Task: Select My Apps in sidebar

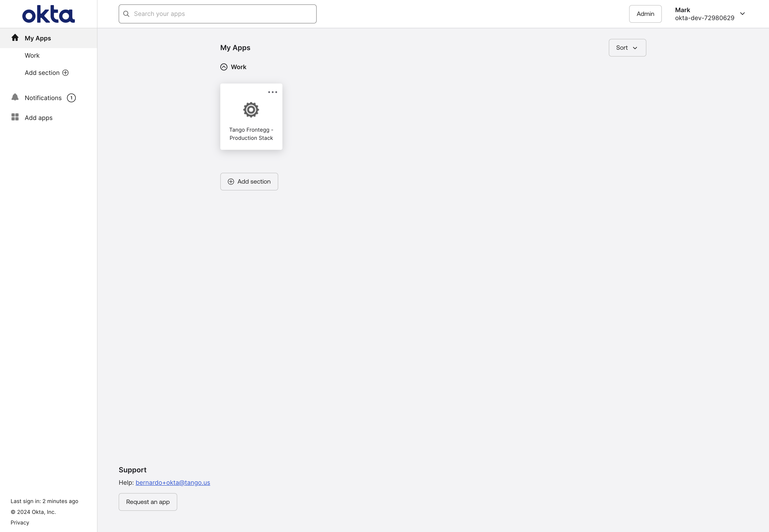Action: coord(49,38)
